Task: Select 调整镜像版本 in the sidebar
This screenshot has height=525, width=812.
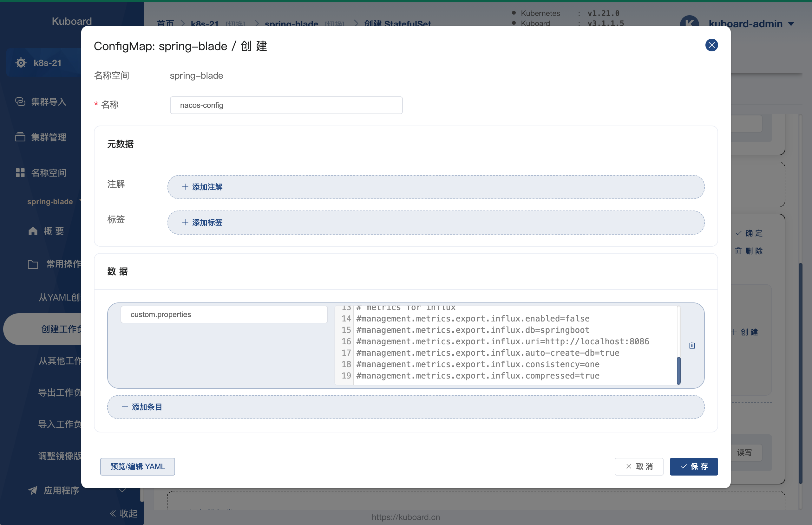Action: point(60,456)
